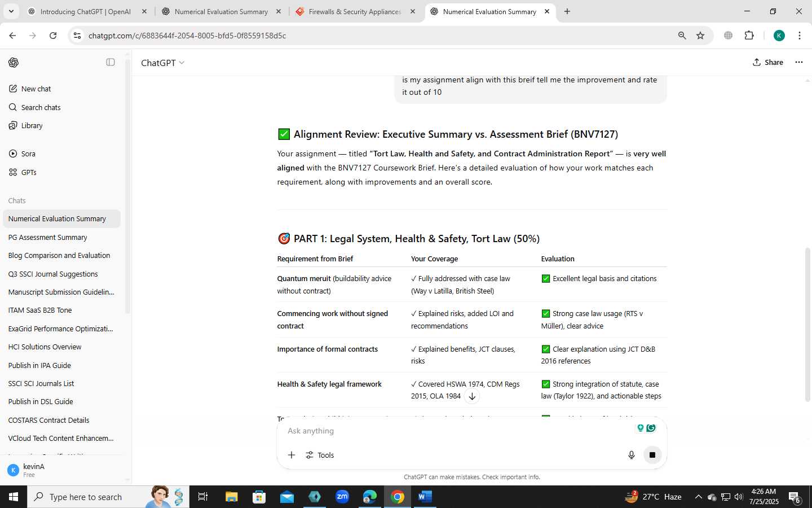The image size is (812, 508).
Task: Open the Blog Comparison and Evaluation chat
Action: [61, 255]
